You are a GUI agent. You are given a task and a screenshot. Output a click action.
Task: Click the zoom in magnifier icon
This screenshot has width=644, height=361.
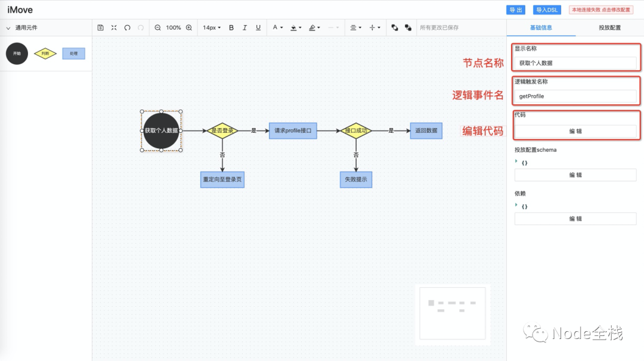(x=189, y=27)
